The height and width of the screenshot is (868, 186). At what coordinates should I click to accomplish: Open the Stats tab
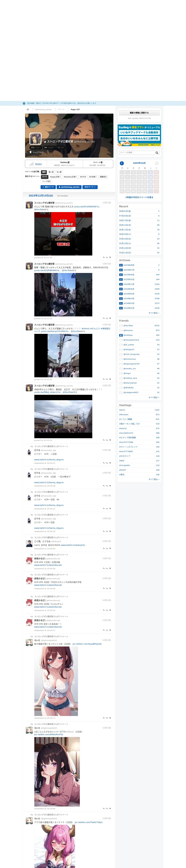pyautogui.click(x=35, y=164)
